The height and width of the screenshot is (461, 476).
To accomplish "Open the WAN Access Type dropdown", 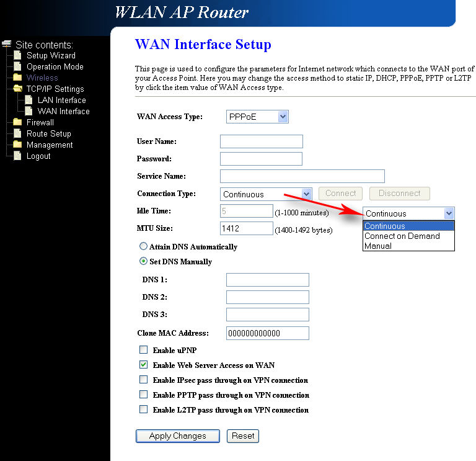I will pos(257,117).
